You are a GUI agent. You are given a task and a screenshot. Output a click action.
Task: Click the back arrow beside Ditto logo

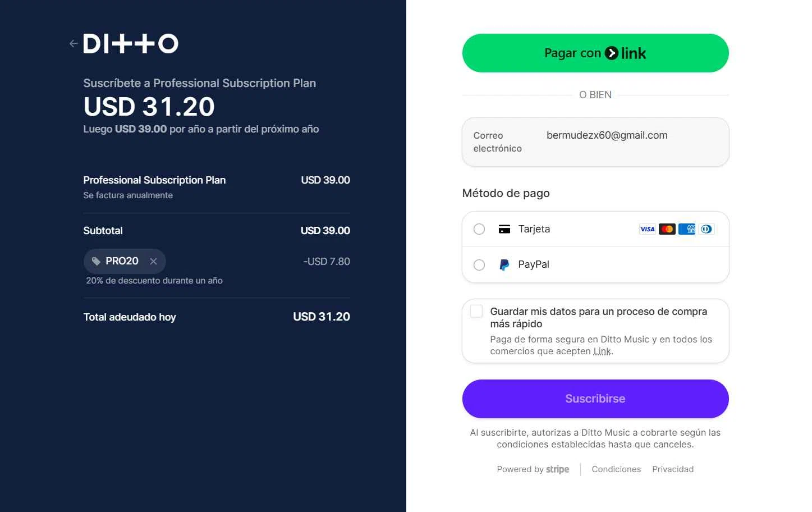(x=74, y=44)
